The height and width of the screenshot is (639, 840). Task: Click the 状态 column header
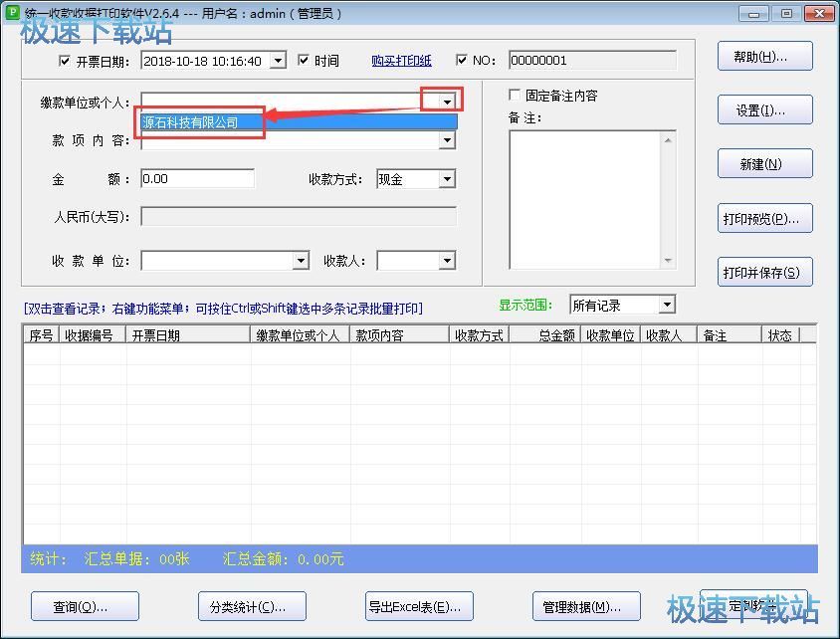[x=780, y=335]
